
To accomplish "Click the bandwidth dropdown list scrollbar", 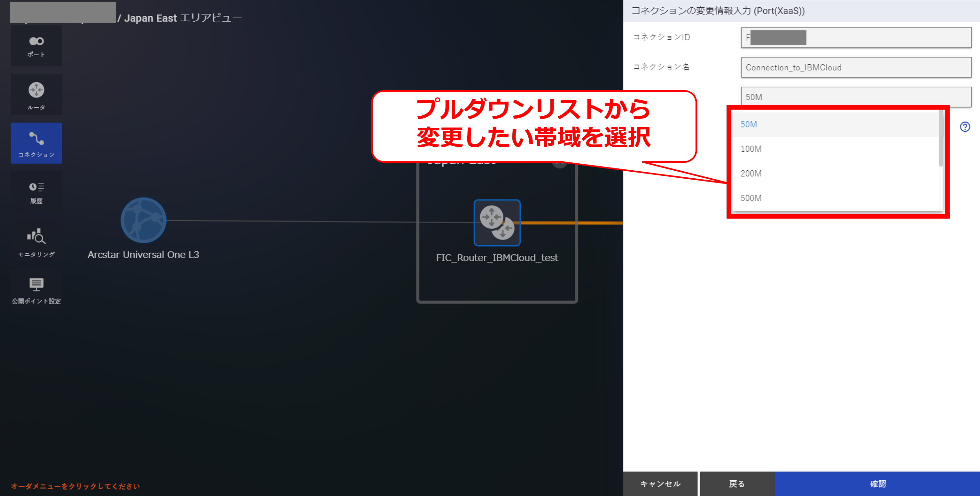I will pyautogui.click(x=941, y=139).
